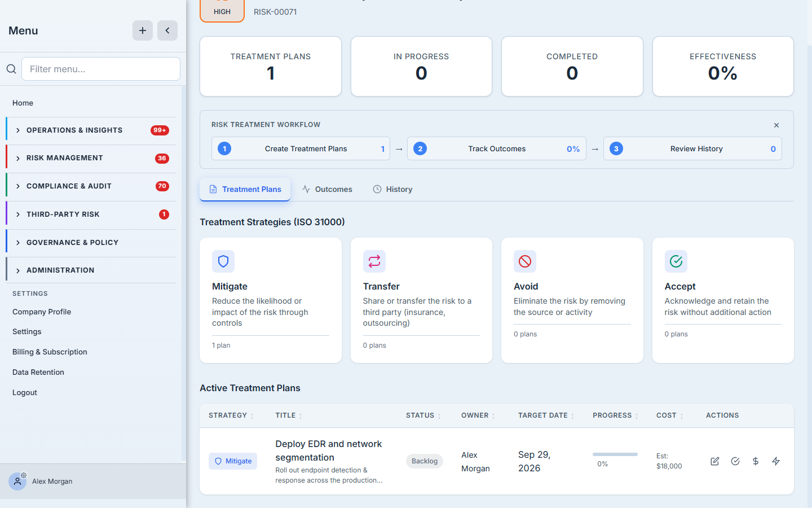Expand the Risk Management section
812x508 pixels.
[91, 158]
